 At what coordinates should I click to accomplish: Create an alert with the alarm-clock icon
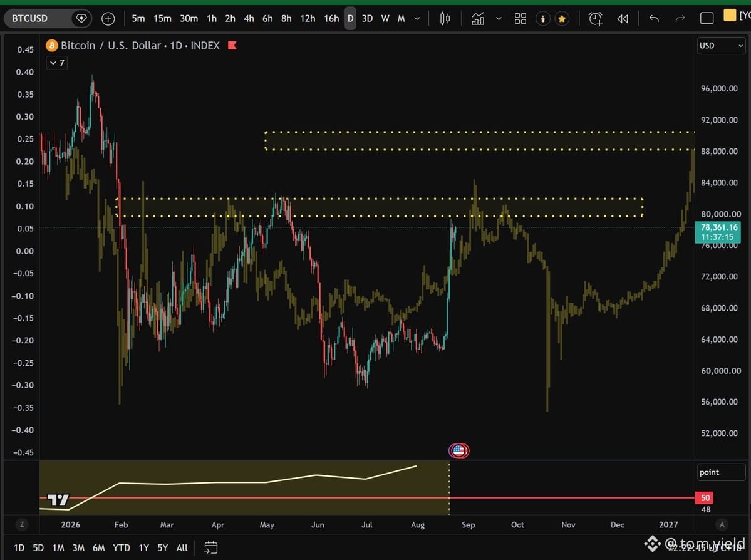click(x=595, y=19)
